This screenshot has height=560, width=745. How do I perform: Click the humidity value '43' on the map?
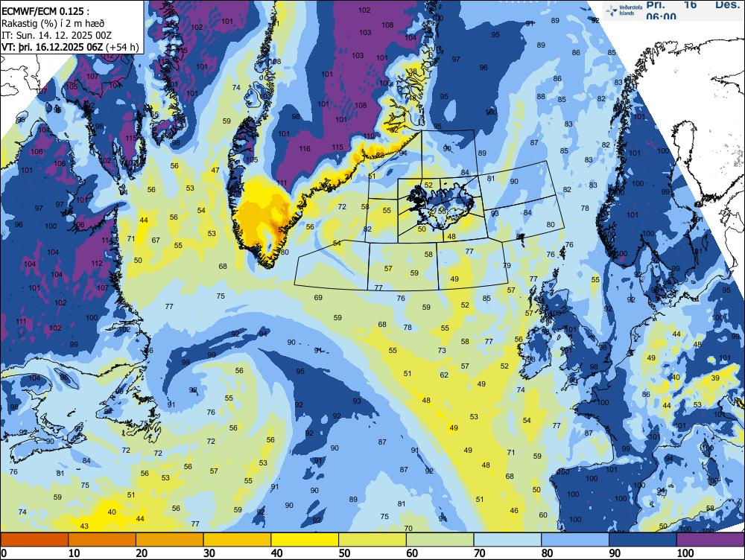pyautogui.click(x=84, y=526)
